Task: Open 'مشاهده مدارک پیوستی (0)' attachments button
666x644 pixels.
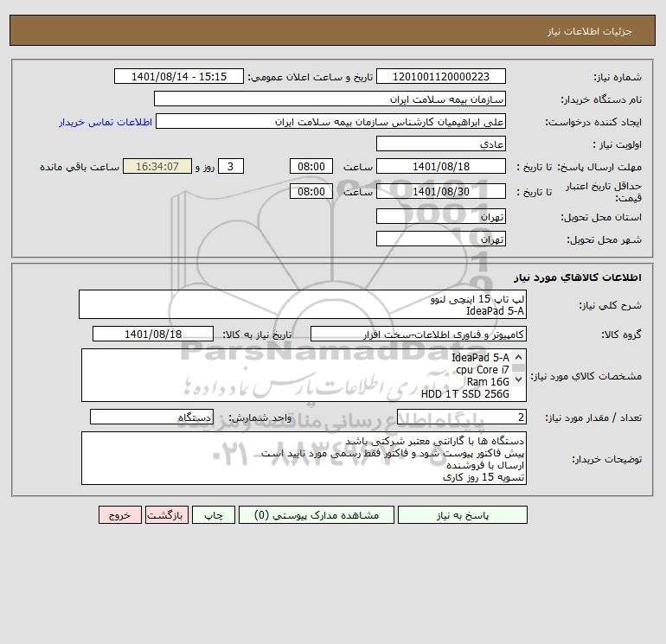Action: 317,515
